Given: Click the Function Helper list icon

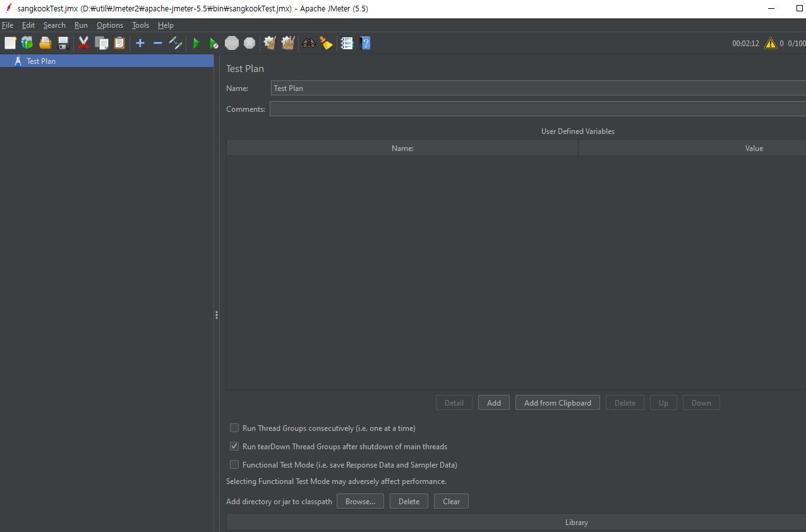Looking at the screenshot, I should click(x=347, y=43).
